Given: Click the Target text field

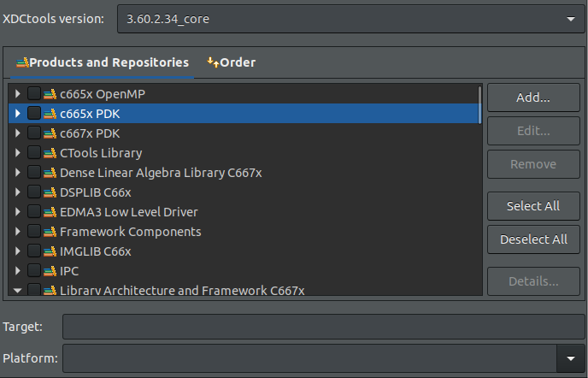Looking at the screenshot, I should click(321, 327).
